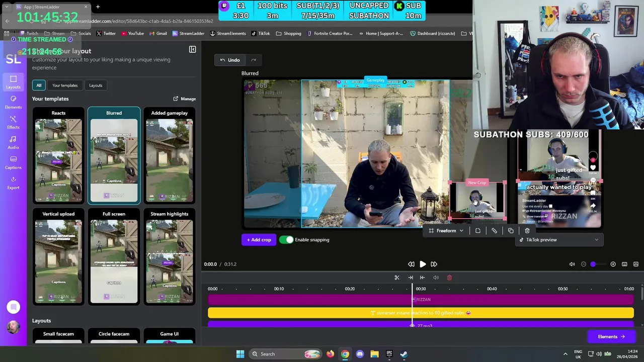Open the TikTok bookmark

[x=260, y=34]
